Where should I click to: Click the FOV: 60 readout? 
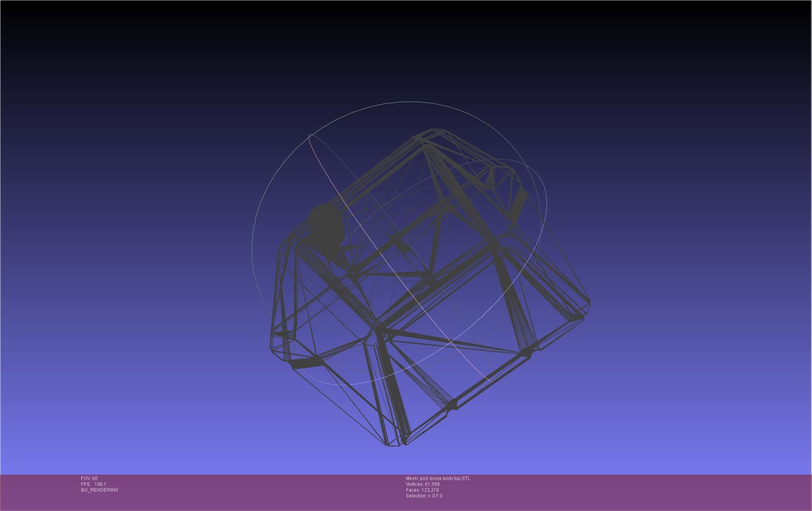click(x=89, y=478)
